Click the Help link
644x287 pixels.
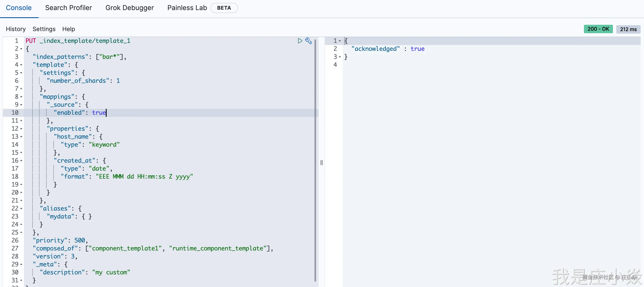tap(68, 29)
